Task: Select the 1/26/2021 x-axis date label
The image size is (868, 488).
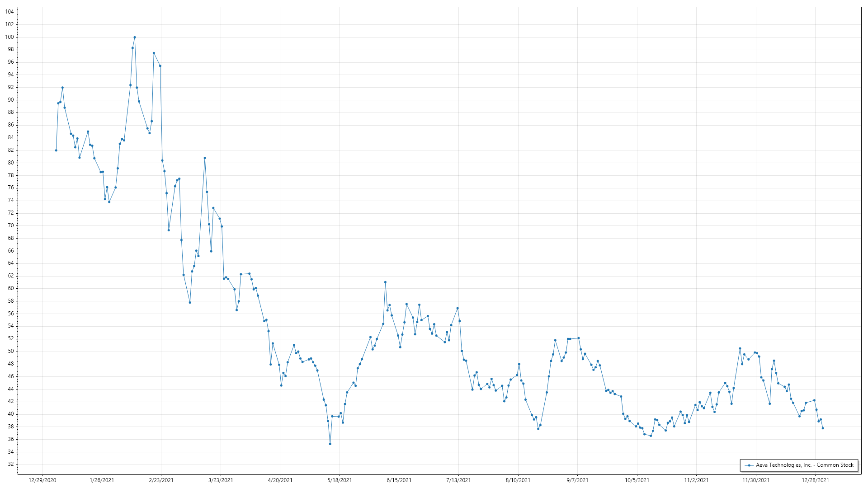Action: click(x=102, y=480)
